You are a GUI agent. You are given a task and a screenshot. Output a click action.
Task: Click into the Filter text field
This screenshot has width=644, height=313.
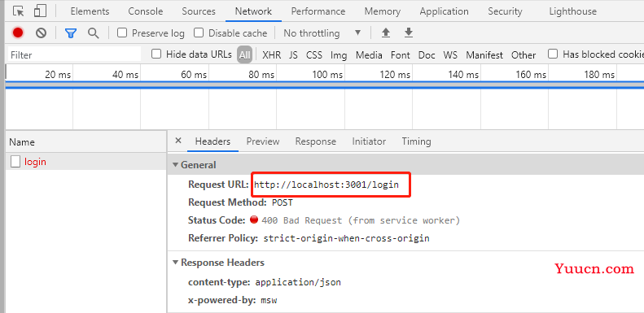coord(74,54)
